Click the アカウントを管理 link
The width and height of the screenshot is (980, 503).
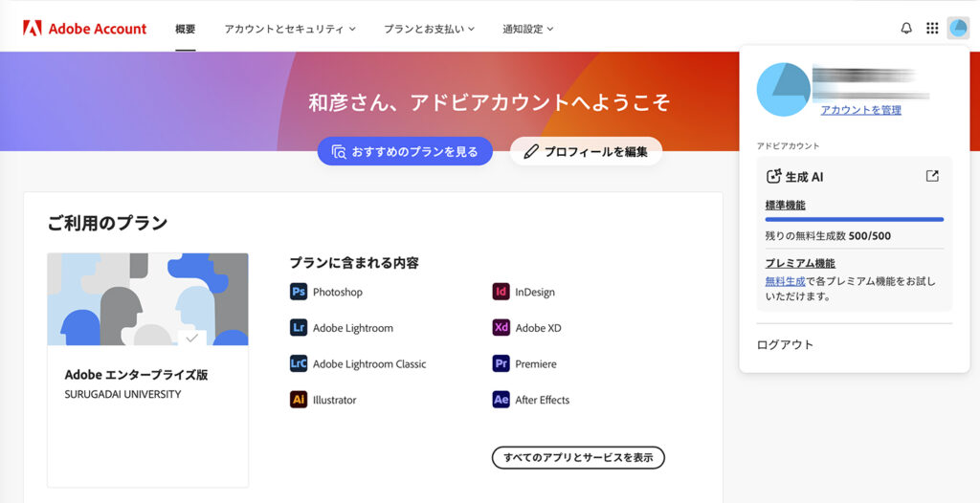click(860, 110)
